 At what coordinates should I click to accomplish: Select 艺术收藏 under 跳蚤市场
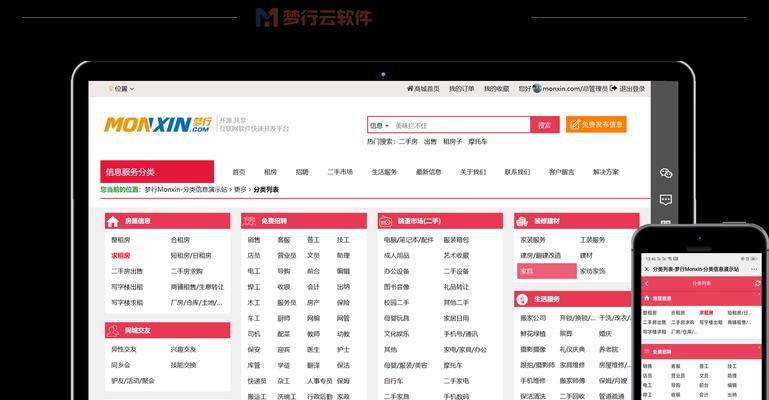tap(456, 256)
